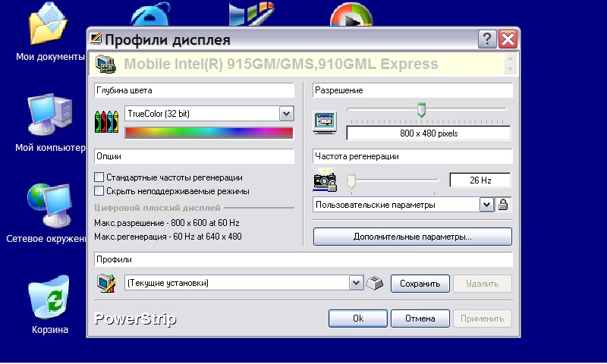This screenshot has width=607, height=364.
Task: Click the resolution slider handle
Action: point(421,111)
